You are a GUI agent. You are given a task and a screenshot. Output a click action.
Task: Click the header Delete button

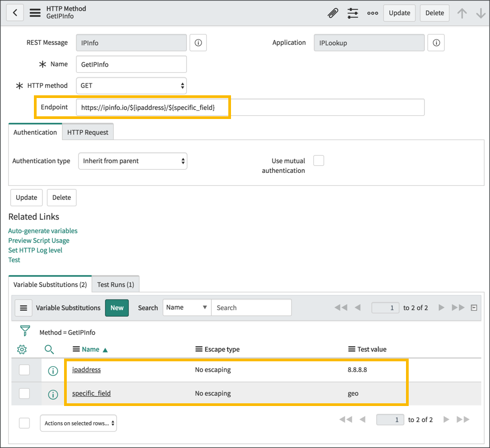click(x=435, y=13)
